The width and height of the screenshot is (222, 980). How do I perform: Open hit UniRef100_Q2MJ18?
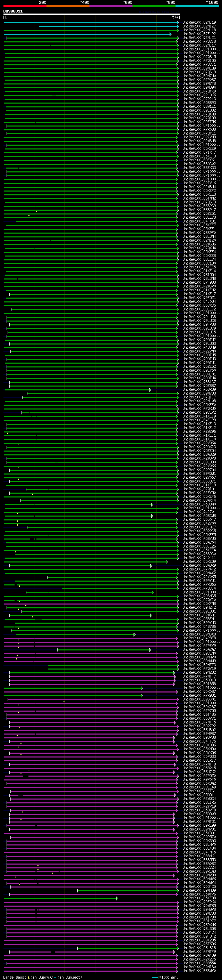click(199, 30)
